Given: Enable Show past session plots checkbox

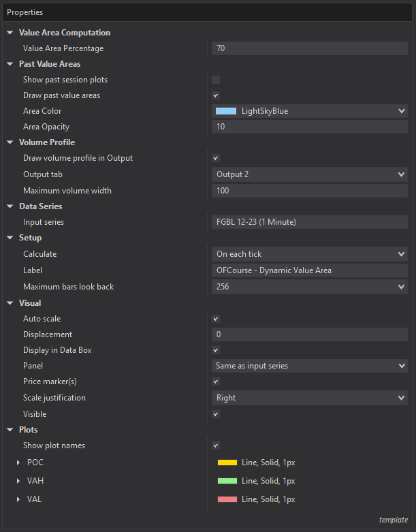Looking at the screenshot, I should coord(216,80).
